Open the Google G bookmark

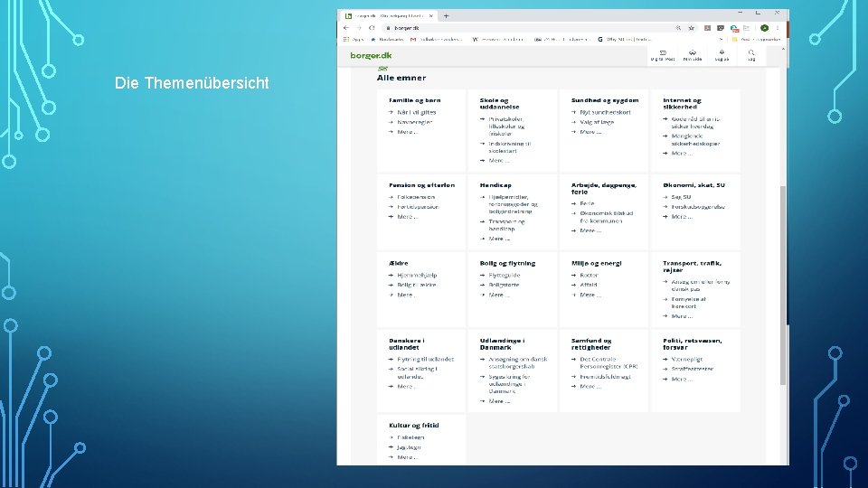625,39
